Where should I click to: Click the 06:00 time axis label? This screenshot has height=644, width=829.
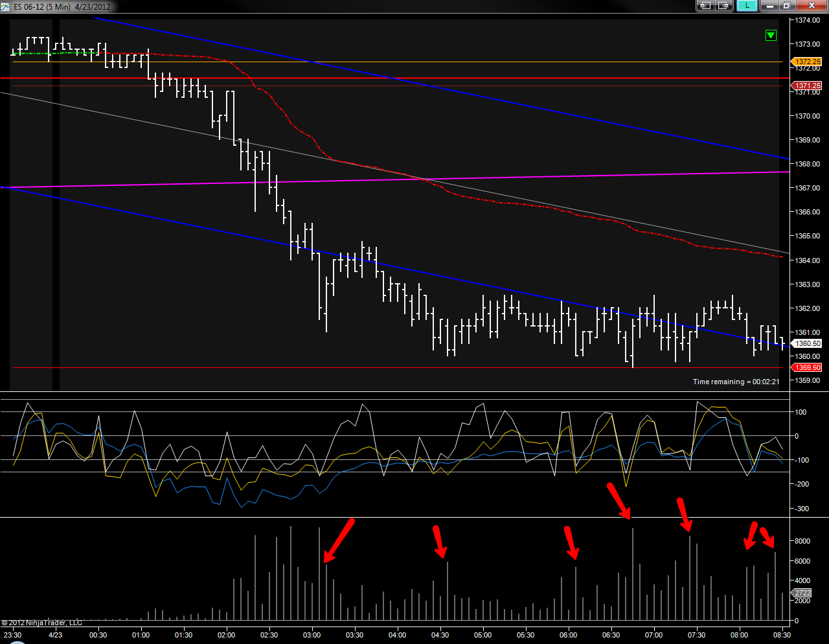[x=569, y=635]
